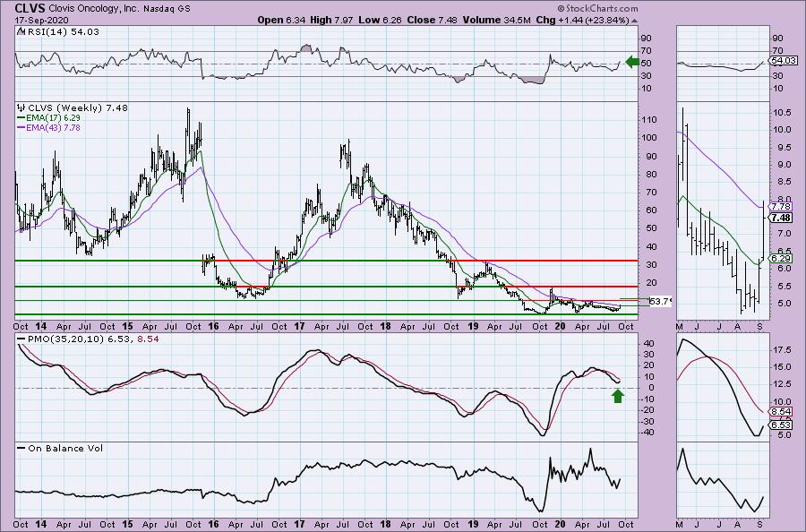
Task: Click the 10.5 label on zoomed price axis
Action: [x=781, y=113]
